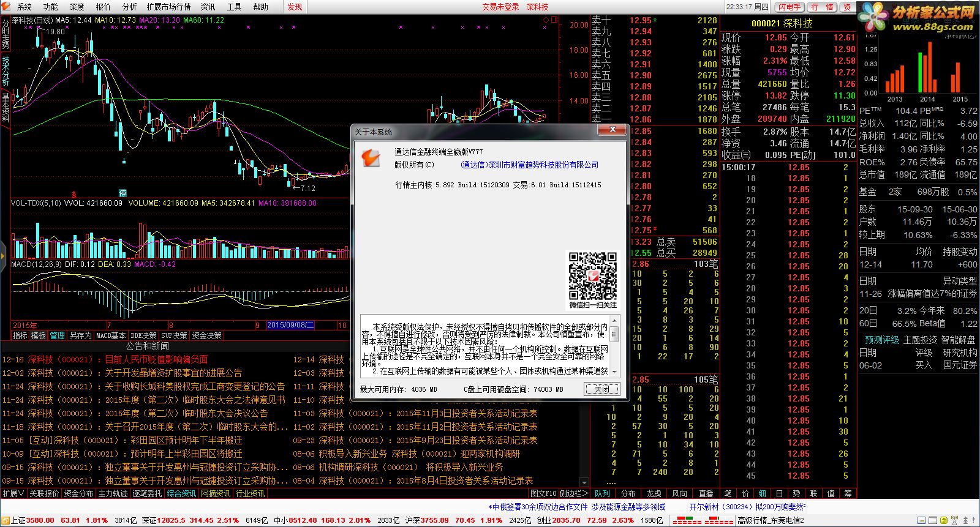
Task: Click the window layout icon atop chart
Action: click(554, 20)
